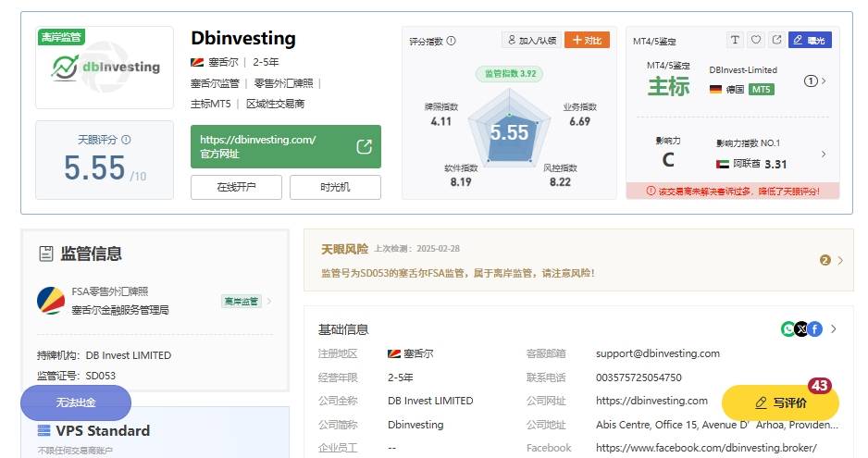Click the dbinvesting logo image
The height and width of the screenshot is (458, 868).
click(x=105, y=68)
